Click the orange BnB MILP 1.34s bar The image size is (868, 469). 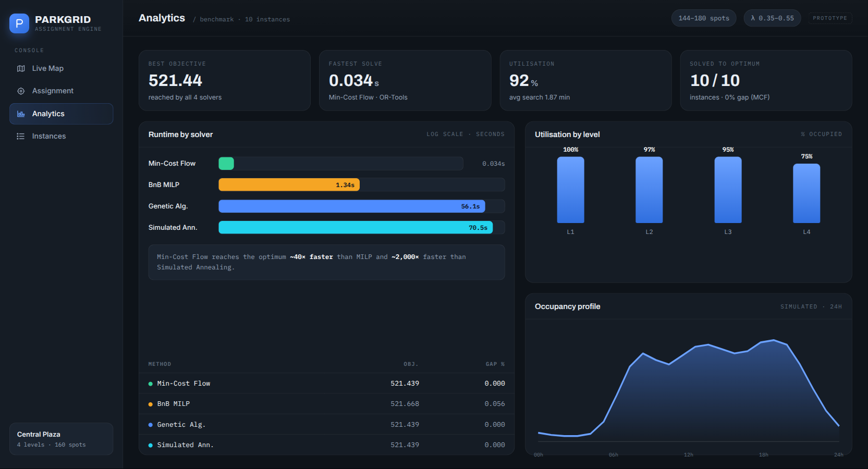[289, 185]
